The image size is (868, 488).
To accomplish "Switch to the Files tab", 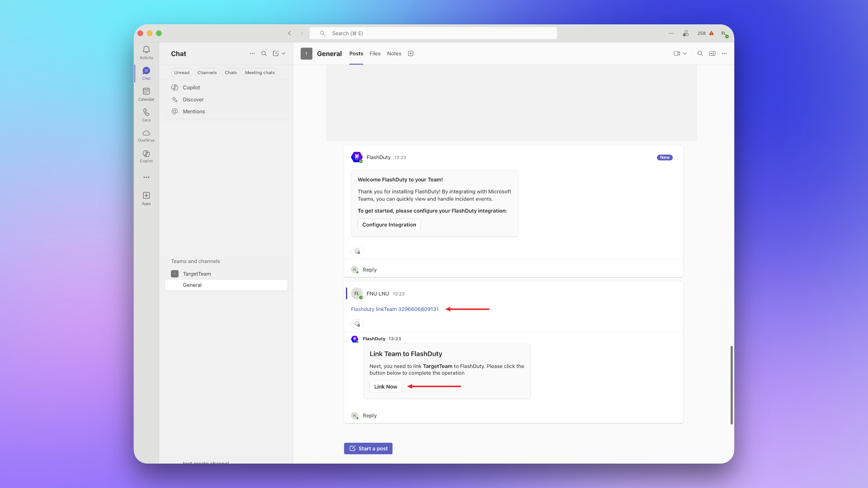I will pyautogui.click(x=375, y=54).
